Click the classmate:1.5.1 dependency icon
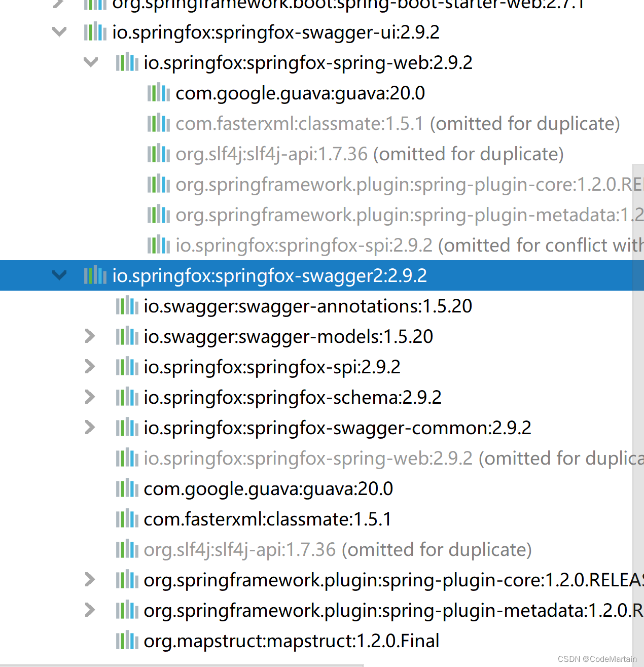 (127, 519)
